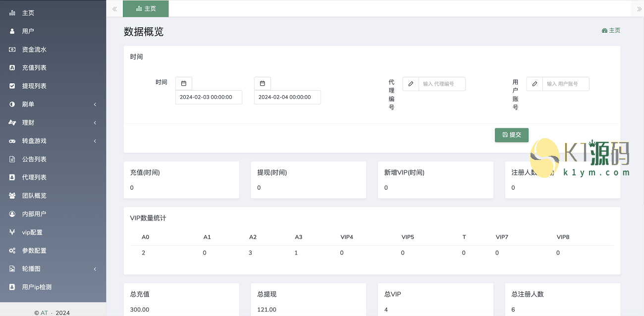
Task: Open 提现列表 from the sidebar menu
Action: [34, 86]
